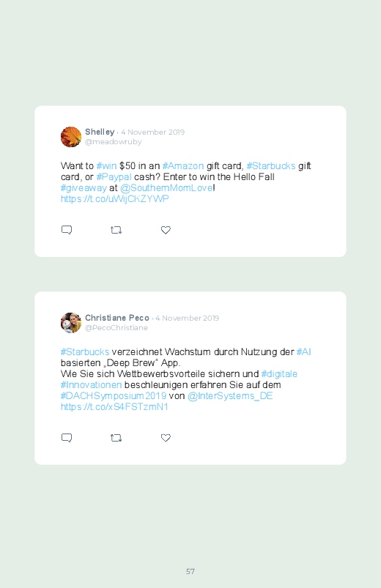The height and width of the screenshot is (588, 381).
Task: Open the t.co/uWijCKZYWP link
Action: click(115, 198)
